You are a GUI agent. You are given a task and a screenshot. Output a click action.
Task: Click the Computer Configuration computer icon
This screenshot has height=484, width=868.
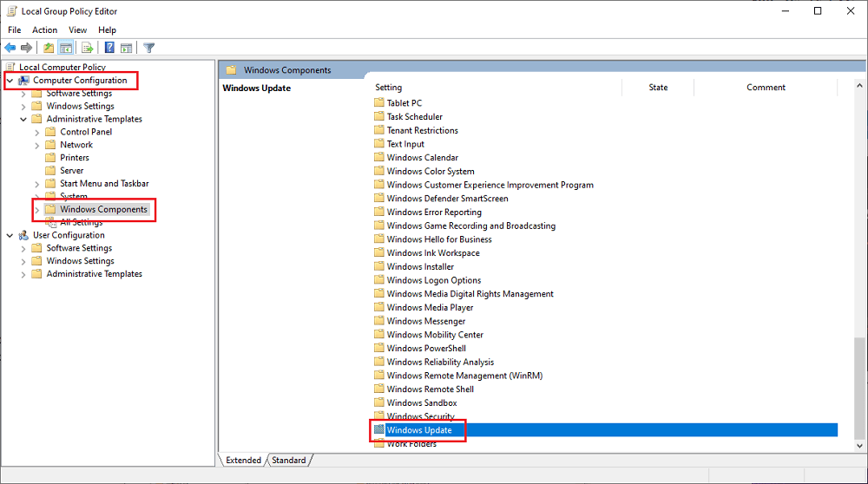point(23,80)
